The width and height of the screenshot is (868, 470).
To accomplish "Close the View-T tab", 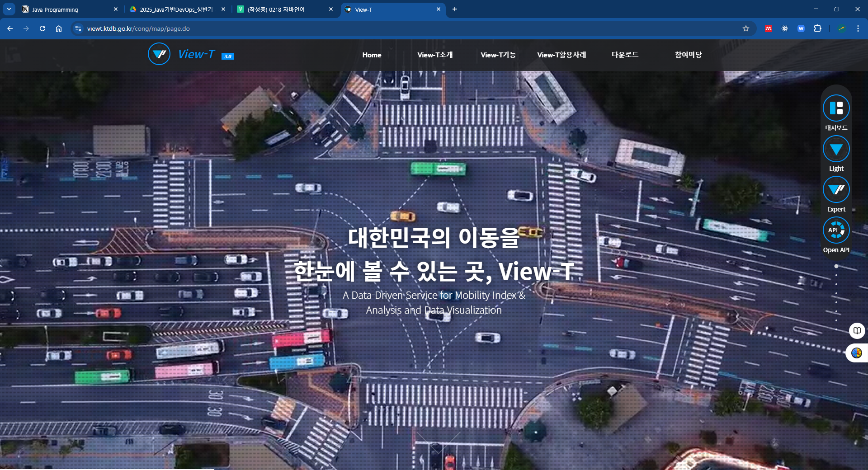I will click(439, 9).
